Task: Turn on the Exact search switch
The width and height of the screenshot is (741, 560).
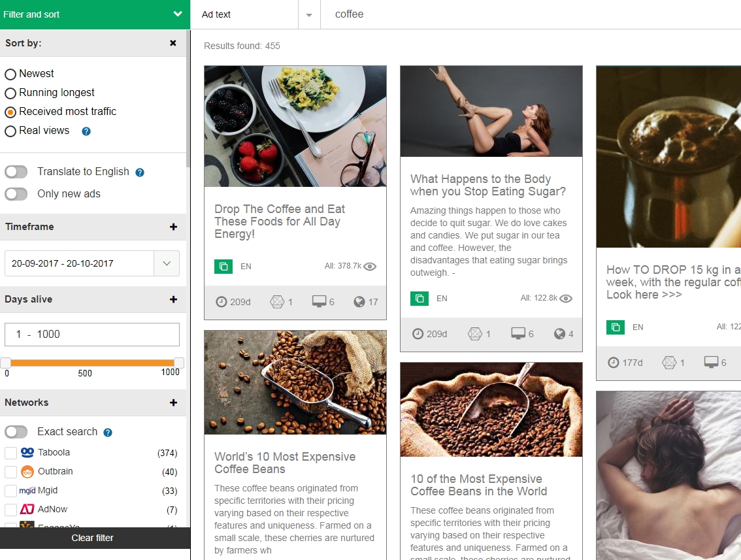Action: [x=16, y=431]
